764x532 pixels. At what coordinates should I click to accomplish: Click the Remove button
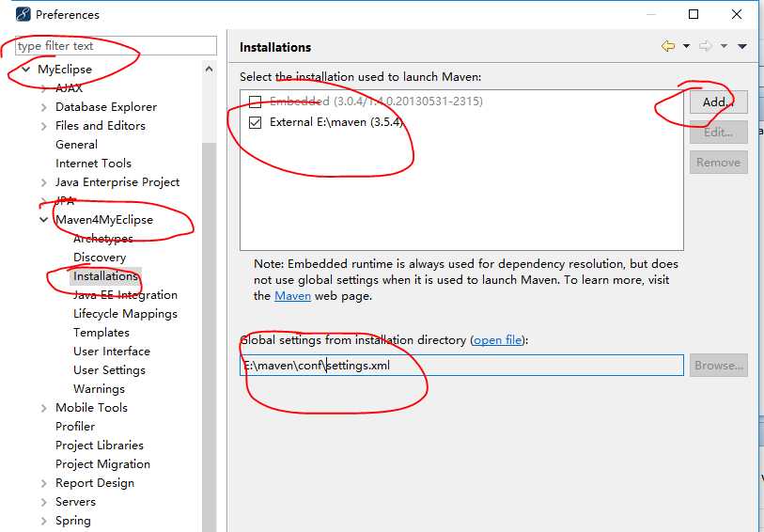718,163
